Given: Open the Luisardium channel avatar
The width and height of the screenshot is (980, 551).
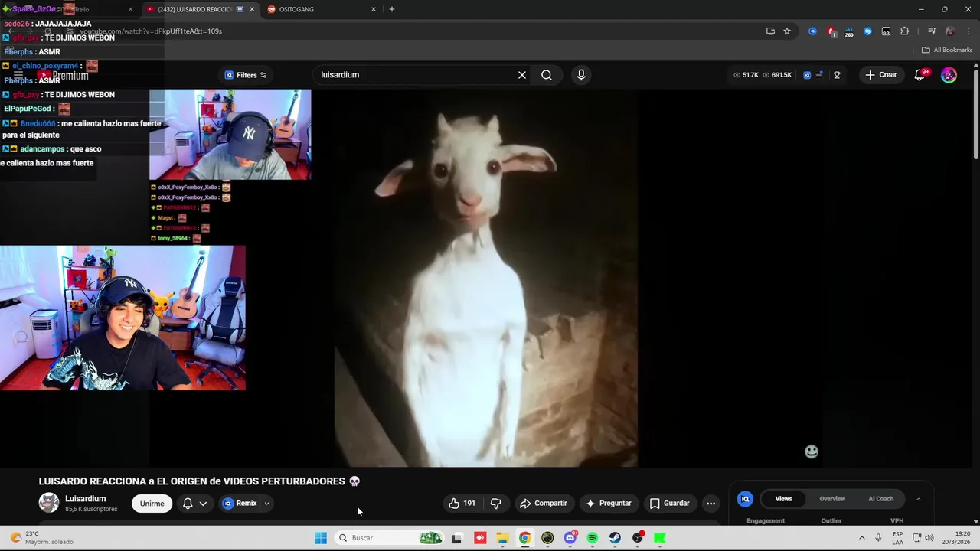Looking at the screenshot, I should pyautogui.click(x=49, y=503).
